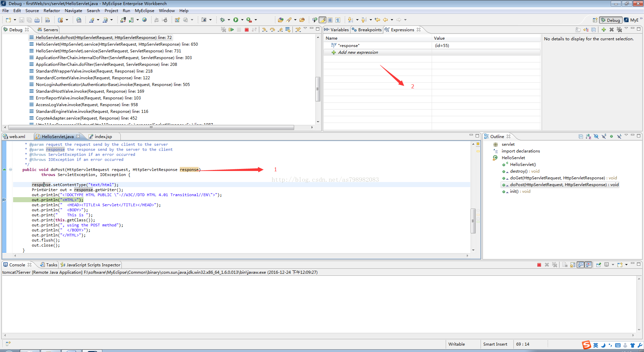The image size is (644, 352).
Task: Open the Refactor menu
Action: (52, 11)
